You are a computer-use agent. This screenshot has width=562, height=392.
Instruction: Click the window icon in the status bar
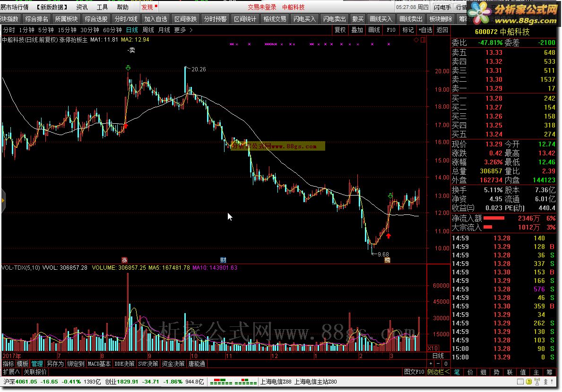[520, 382]
